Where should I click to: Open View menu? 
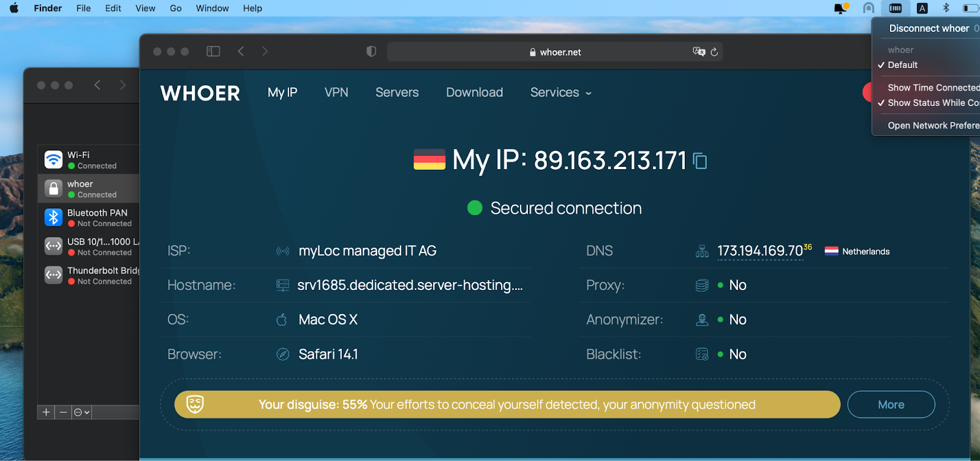145,8
